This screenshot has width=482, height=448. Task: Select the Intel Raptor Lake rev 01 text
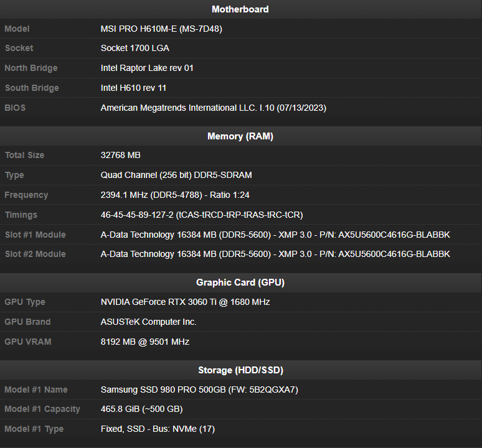[147, 68]
